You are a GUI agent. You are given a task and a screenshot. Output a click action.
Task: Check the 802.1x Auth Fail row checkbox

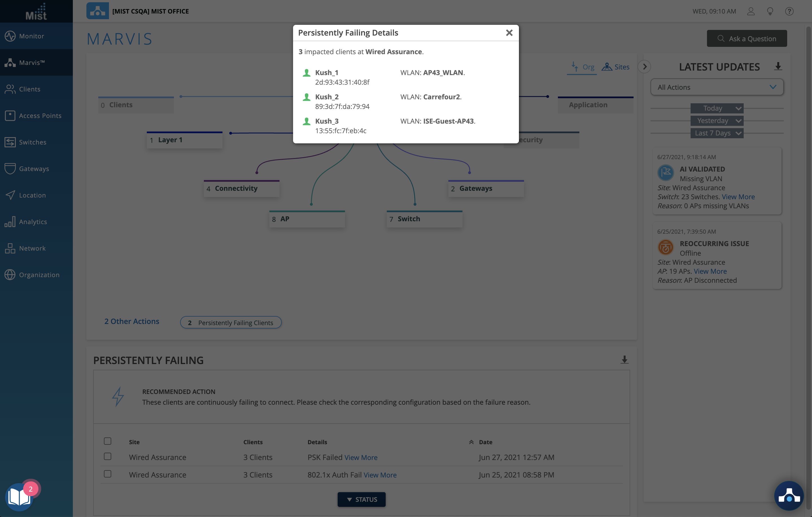108,474
